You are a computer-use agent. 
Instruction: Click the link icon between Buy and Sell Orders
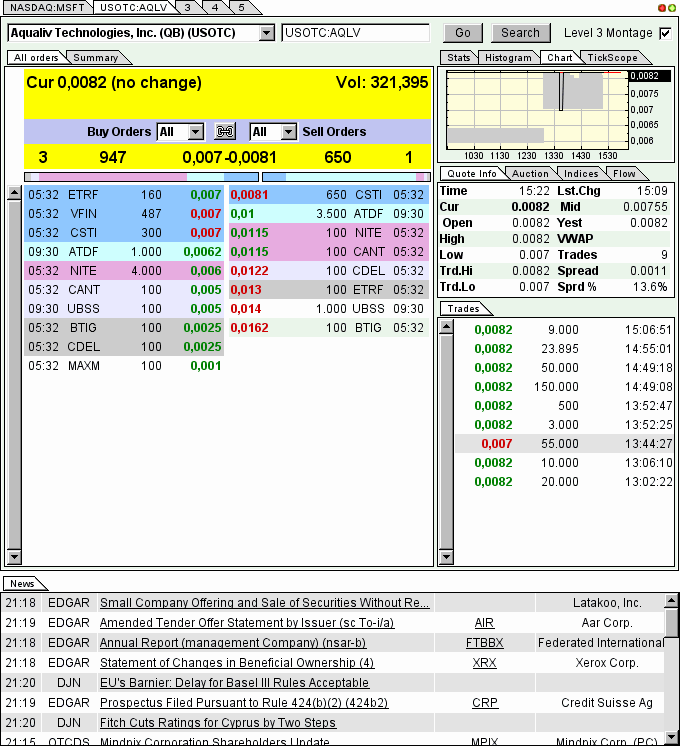(x=225, y=132)
